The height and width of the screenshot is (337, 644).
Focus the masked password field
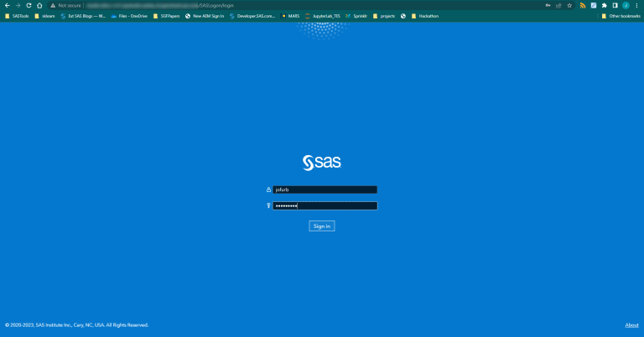(x=325, y=205)
